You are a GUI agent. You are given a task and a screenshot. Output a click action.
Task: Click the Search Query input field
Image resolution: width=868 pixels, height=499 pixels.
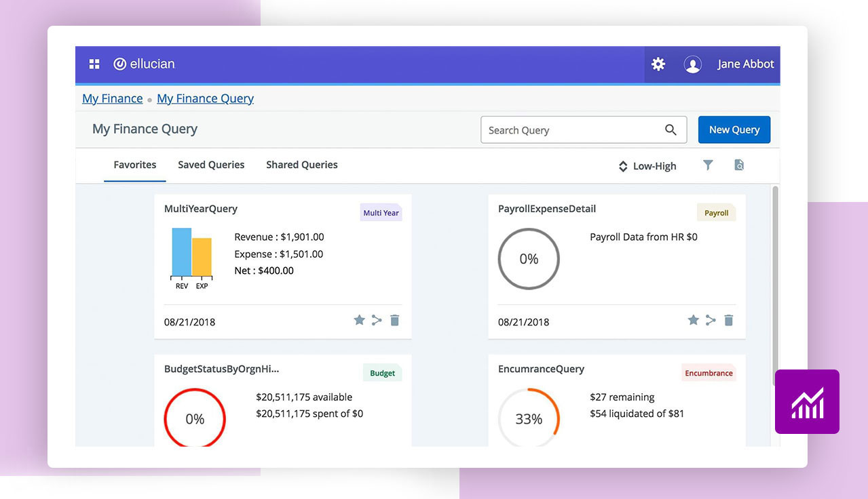pyautogui.click(x=570, y=130)
